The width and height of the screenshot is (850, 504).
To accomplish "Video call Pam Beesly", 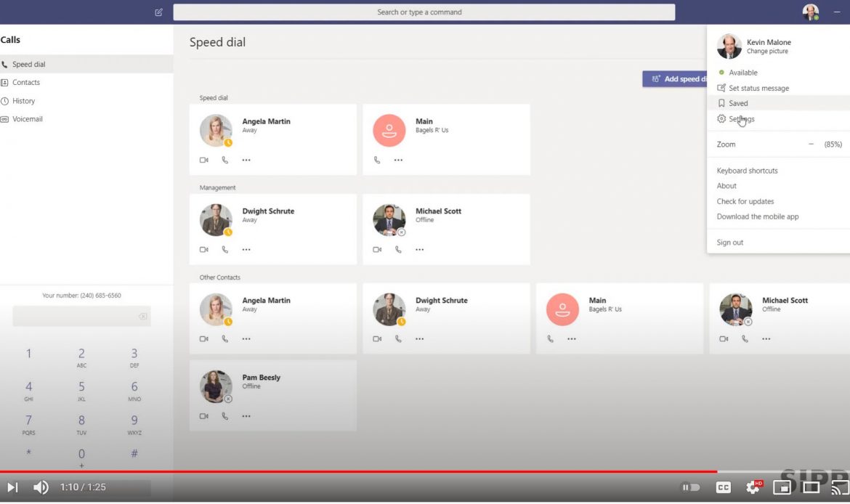I will pos(203,416).
